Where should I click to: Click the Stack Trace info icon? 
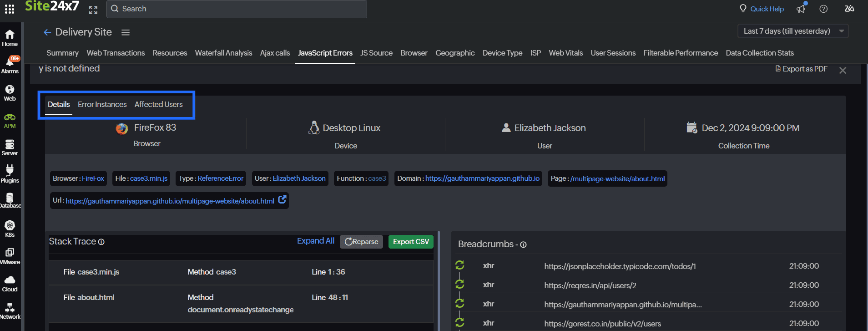[x=101, y=242]
